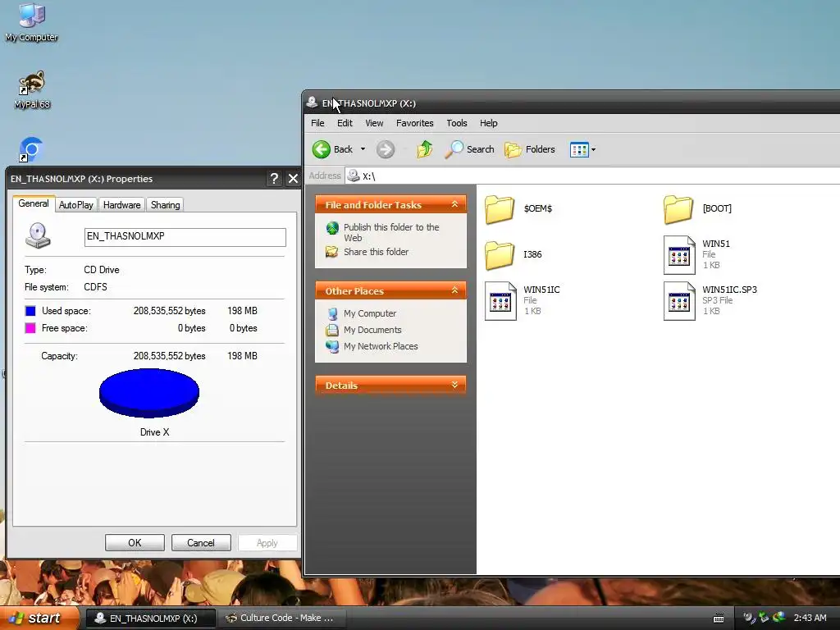Click the CDFS file system value
The height and width of the screenshot is (630, 840).
tap(95, 287)
